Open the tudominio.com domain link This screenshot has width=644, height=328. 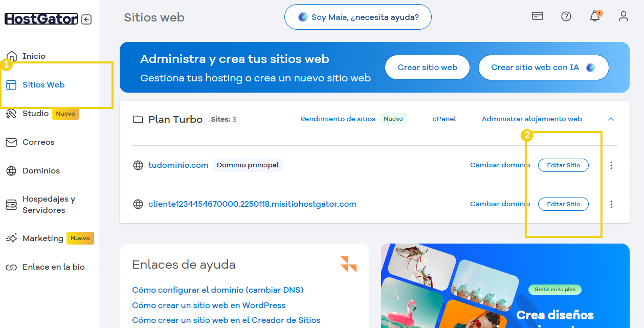pyautogui.click(x=179, y=165)
